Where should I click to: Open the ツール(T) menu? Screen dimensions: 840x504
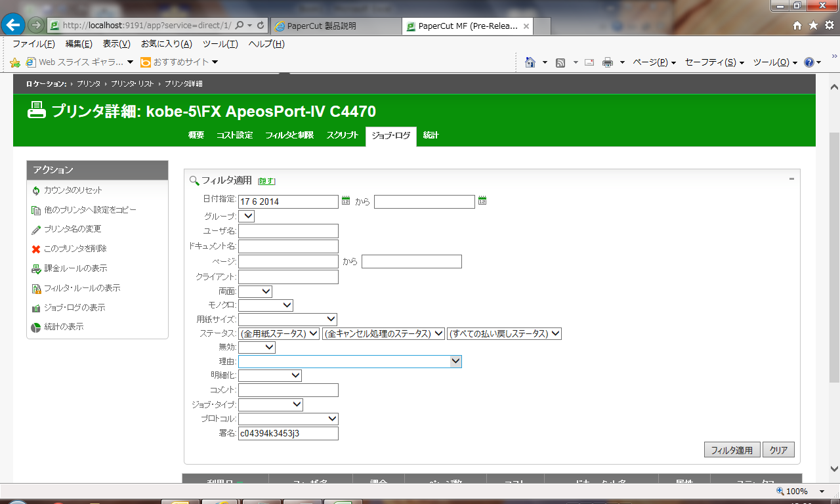(220, 44)
